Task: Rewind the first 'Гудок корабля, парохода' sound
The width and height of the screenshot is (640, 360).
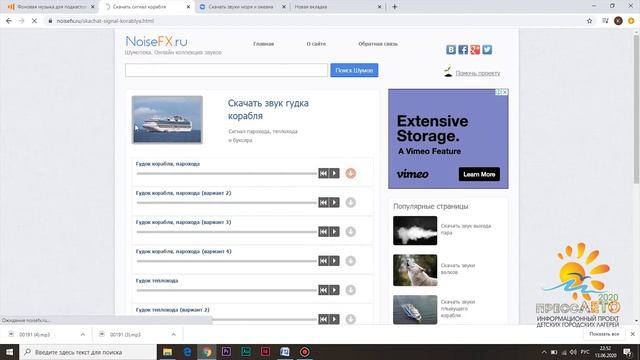Action: click(x=323, y=173)
